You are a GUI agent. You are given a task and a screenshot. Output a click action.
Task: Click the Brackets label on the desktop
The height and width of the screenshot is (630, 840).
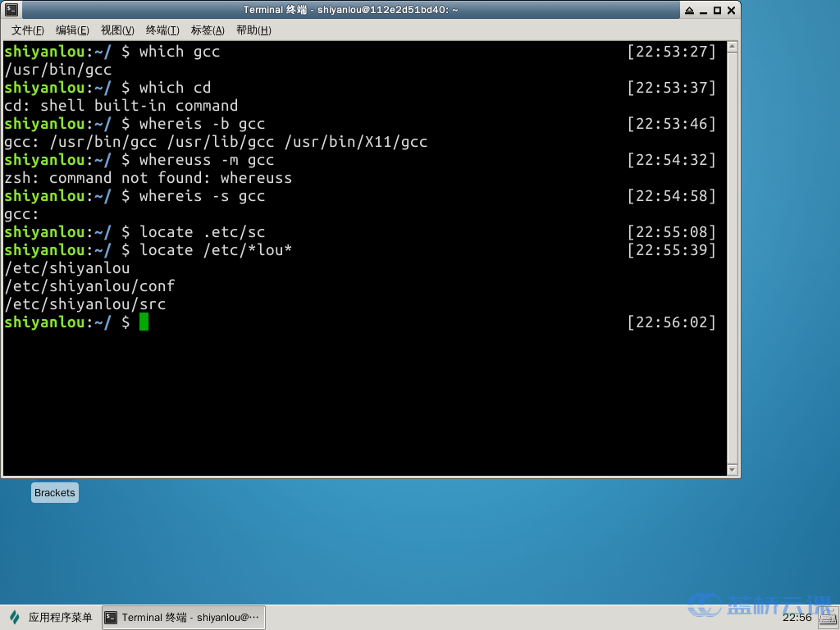(55, 493)
